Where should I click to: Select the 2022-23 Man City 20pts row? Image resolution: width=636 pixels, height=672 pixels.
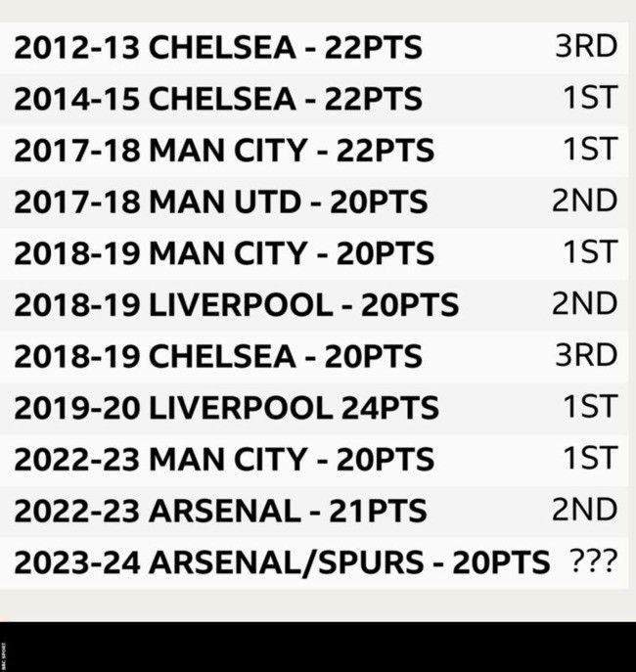(223, 459)
